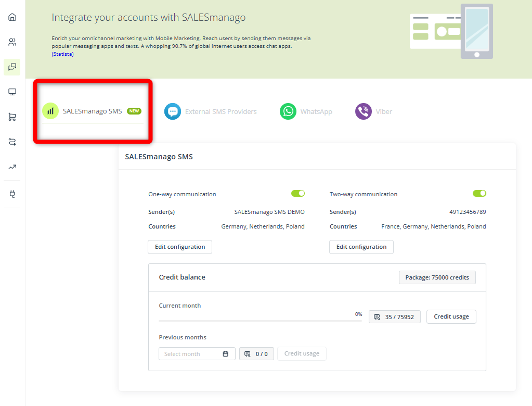Click the credits icon beside 35 / 75952
This screenshot has width=532, height=406.
pos(377,316)
